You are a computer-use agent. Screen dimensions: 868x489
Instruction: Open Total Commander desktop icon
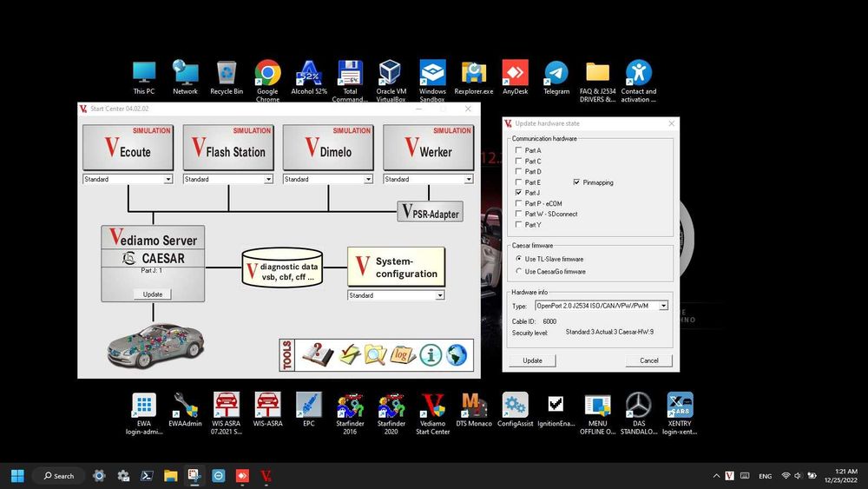tap(350, 81)
